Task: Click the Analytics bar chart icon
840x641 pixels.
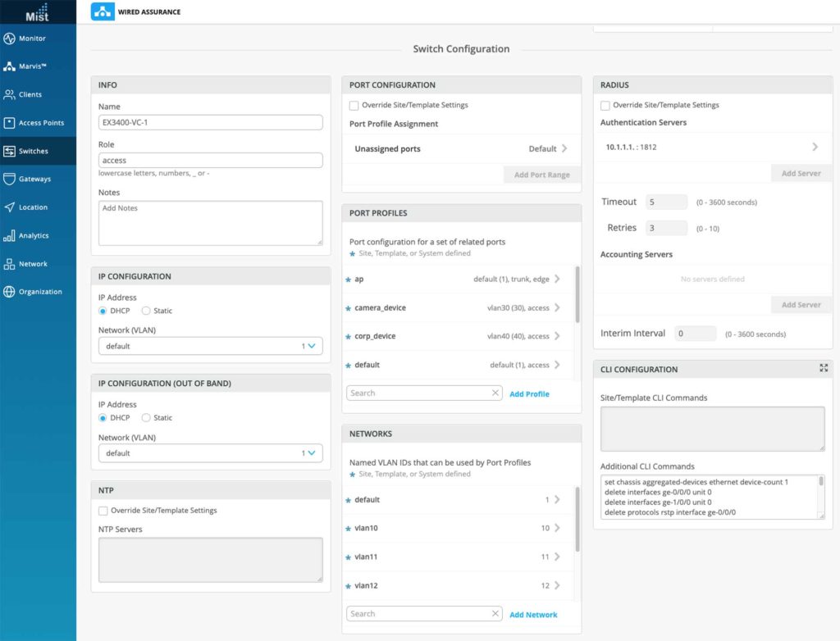Action: 10,236
